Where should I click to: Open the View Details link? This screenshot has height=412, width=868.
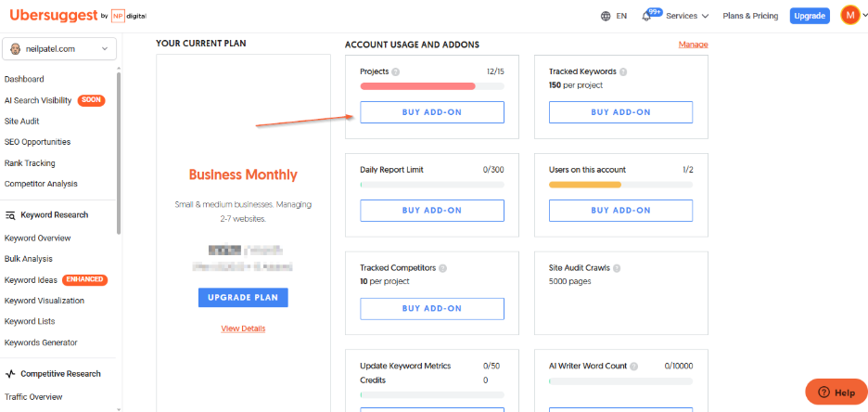pos(243,328)
